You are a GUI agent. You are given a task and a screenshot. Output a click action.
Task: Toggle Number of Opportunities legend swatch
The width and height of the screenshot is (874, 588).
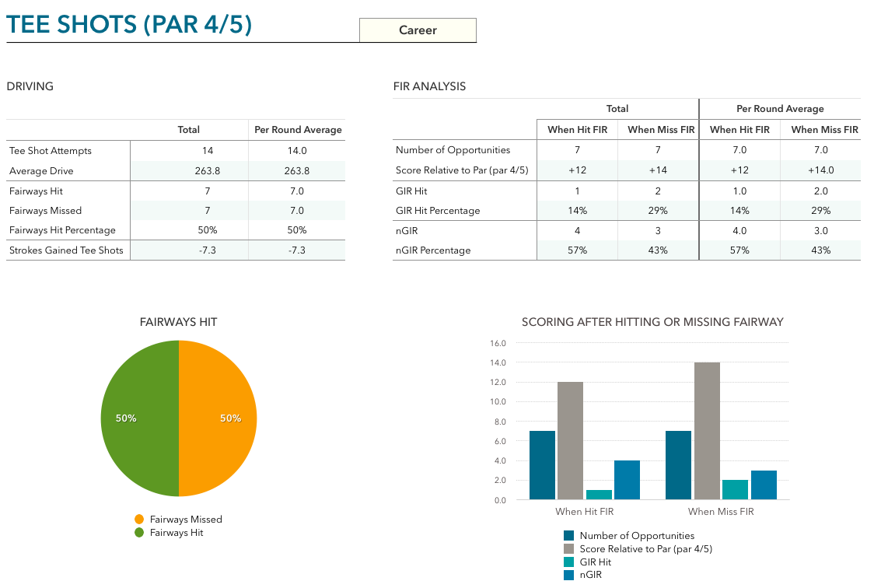(569, 536)
